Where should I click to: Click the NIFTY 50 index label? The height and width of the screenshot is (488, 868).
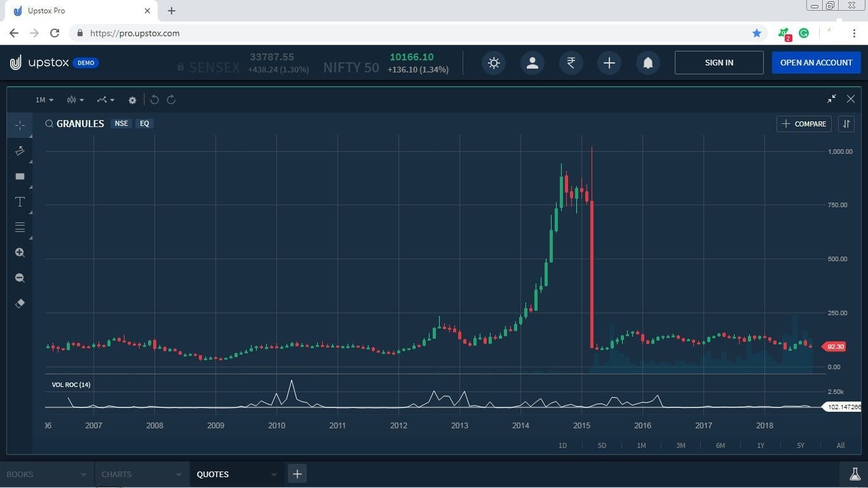[351, 67]
